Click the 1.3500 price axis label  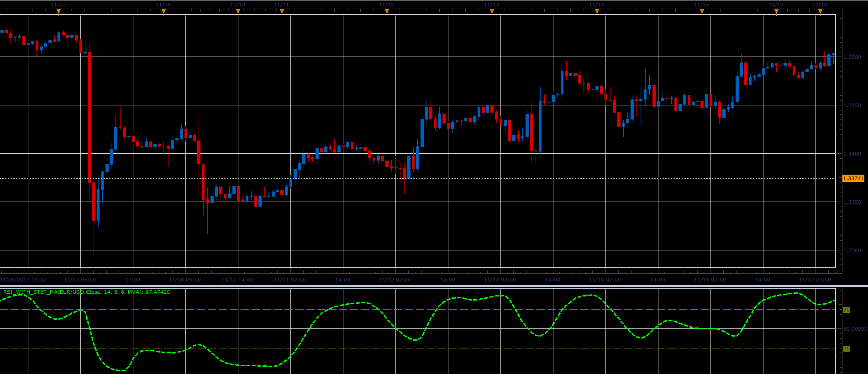coord(852,57)
